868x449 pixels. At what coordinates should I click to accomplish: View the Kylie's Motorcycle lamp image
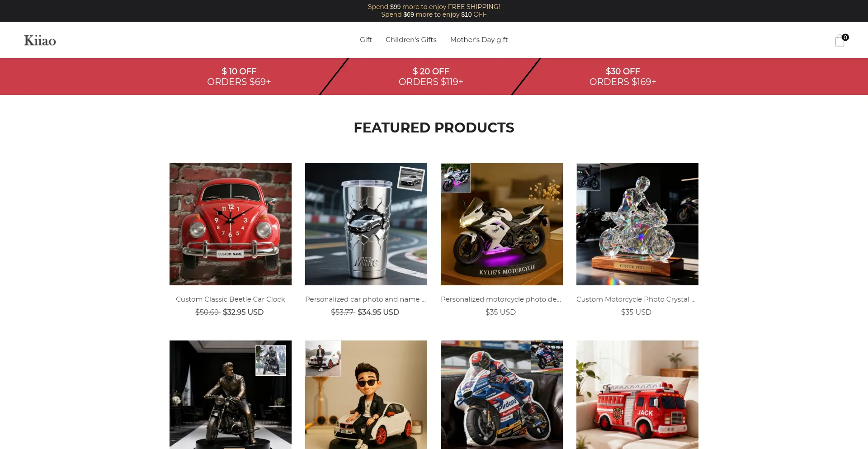click(x=502, y=224)
